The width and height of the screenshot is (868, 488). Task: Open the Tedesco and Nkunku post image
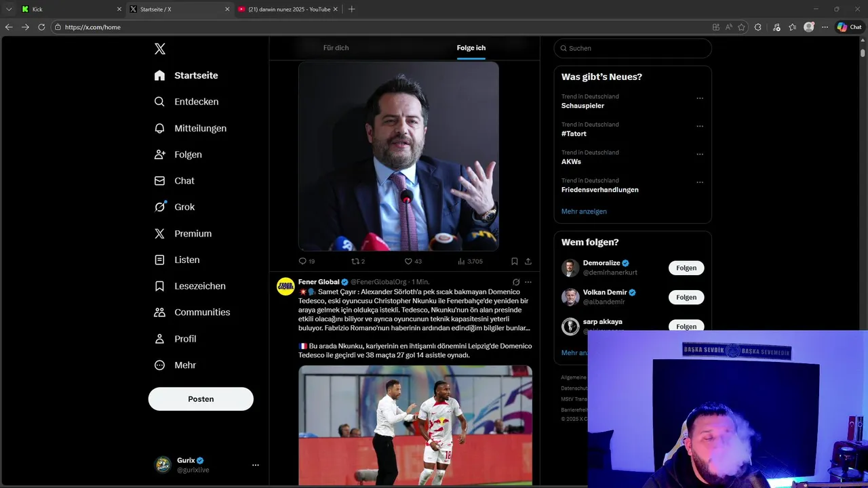point(415,425)
